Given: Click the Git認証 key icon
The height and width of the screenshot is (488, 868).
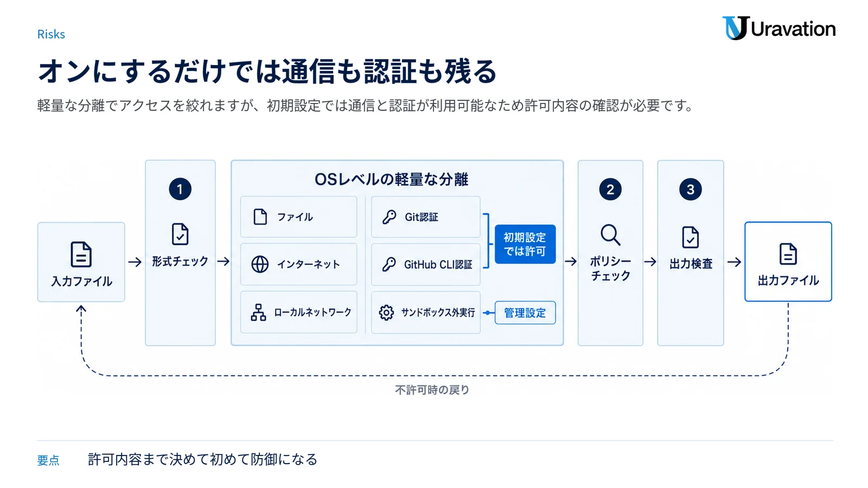Looking at the screenshot, I should pyautogui.click(x=389, y=217).
